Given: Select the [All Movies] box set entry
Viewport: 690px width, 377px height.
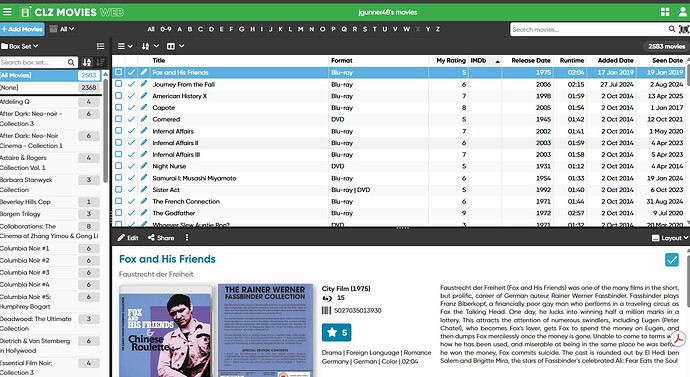Looking at the screenshot, I should pyautogui.click(x=50, y=75).
